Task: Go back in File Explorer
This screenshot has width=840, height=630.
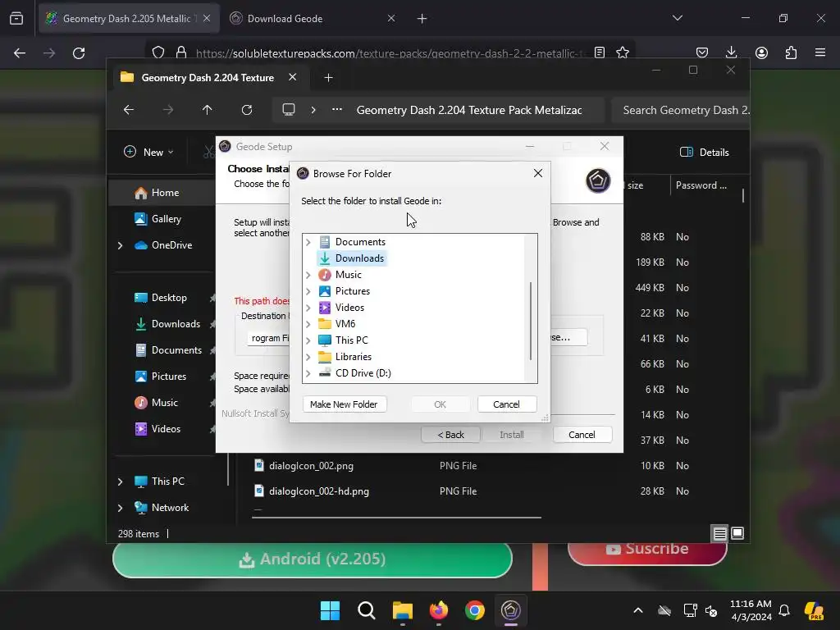Action: tap(129, 110)
